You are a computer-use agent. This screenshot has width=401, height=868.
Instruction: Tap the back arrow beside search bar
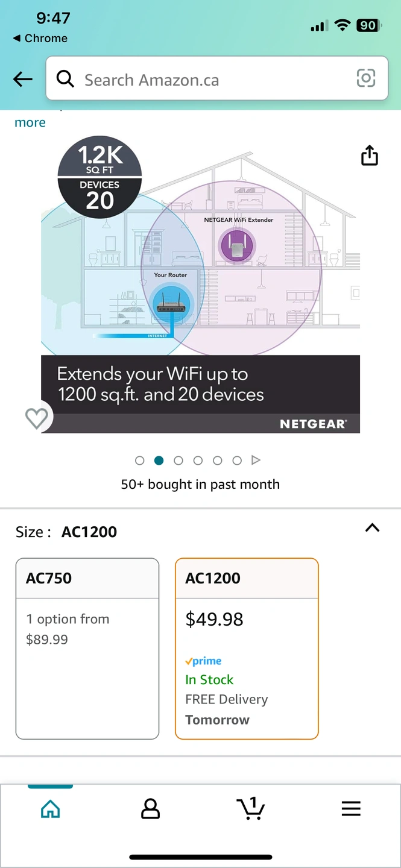coord(23,78)
